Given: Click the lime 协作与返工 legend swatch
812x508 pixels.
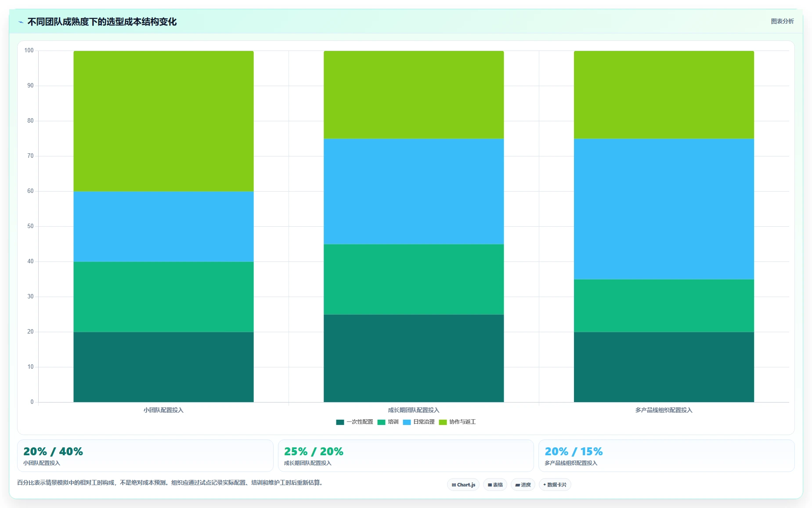Looking at the screenshot, I should (443, 422).
